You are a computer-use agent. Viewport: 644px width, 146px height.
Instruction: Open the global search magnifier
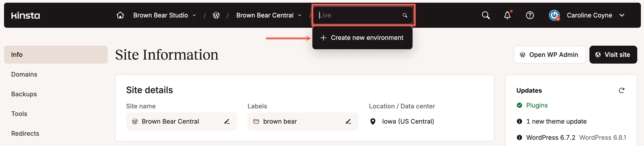[485, 15]
